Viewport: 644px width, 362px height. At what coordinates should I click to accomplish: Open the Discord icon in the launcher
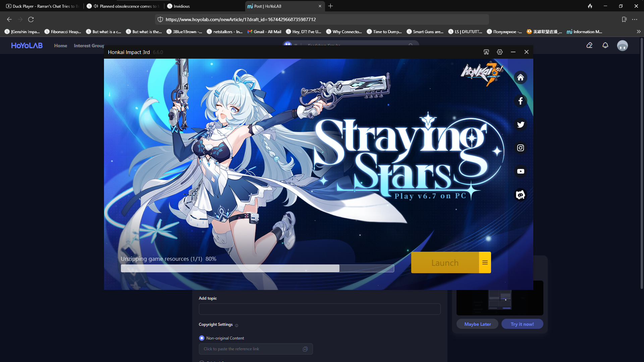coord(520,194)
